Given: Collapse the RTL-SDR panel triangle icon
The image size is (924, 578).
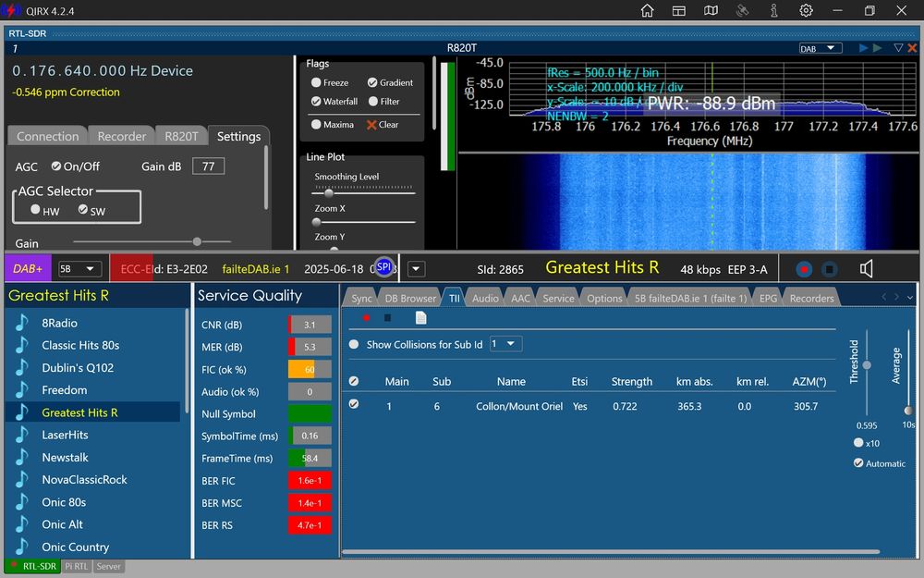Looking at the screenshot, I should point(898,48).
